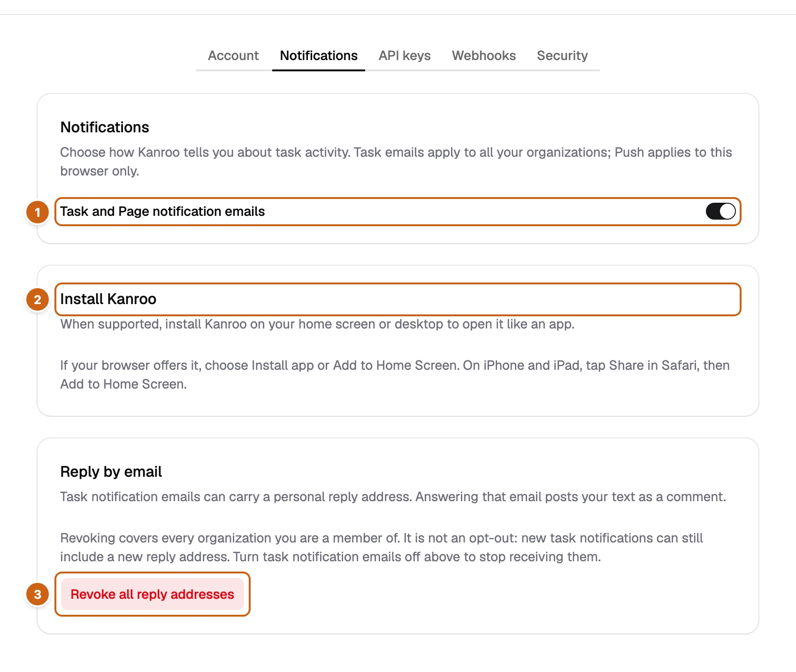Click the Install Kanroo heading

tap(108, 299)
